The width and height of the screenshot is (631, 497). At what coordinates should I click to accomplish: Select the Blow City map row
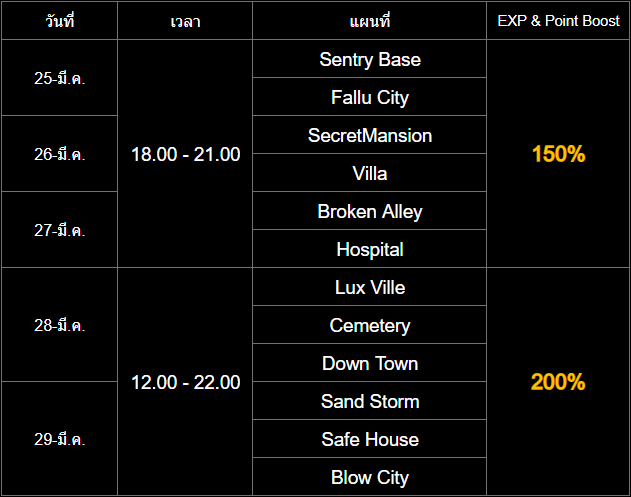pyautogui.click(x=370, y=478)
